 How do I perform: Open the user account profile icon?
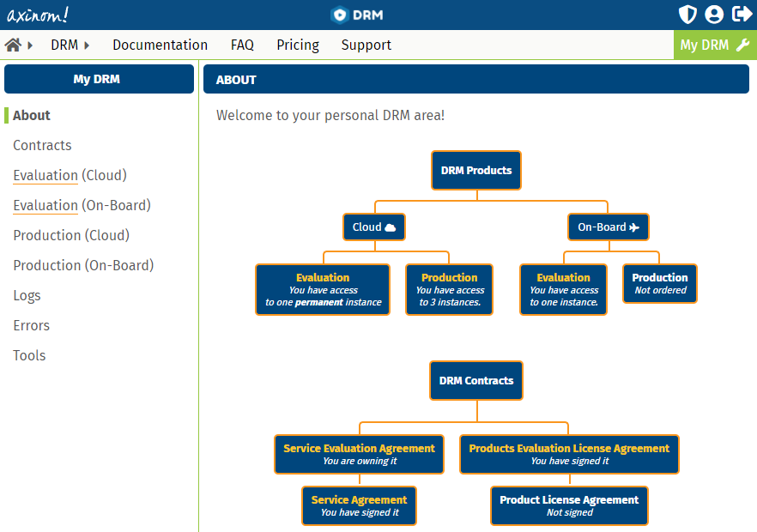[714, 15]
